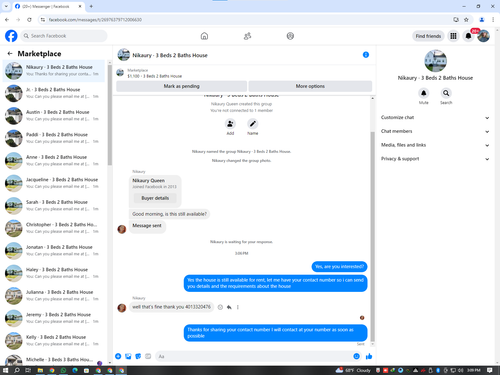Viewport: 500px width, 375px height.
Task: Open the emoji picker in the message box
Action: [356, 356]
